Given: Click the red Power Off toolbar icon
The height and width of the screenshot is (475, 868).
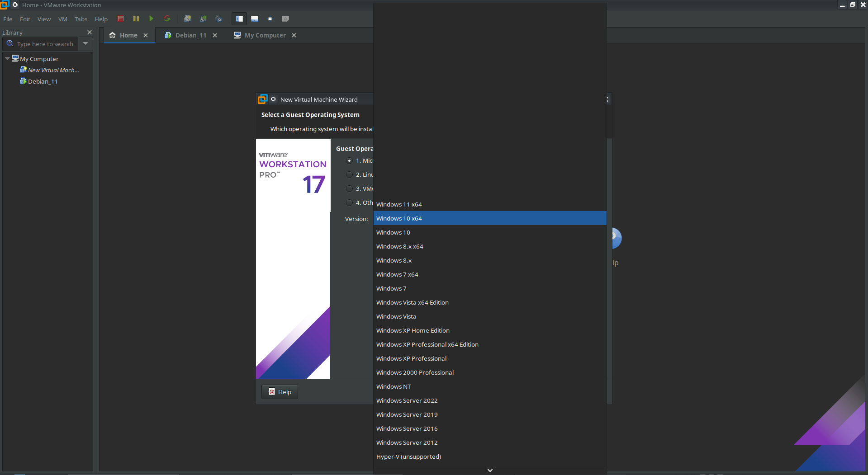Looking at the screenshot, I should click(121, 19).
